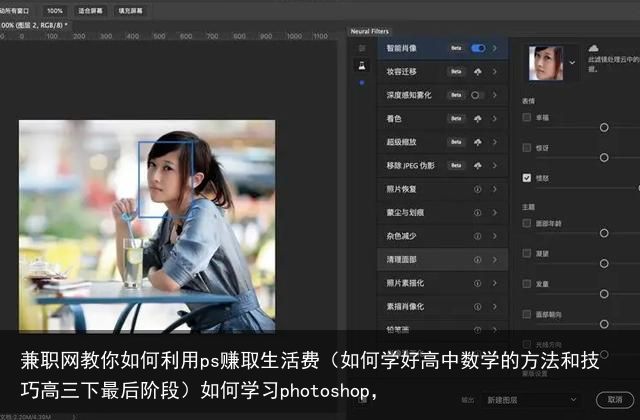Image resolution: width=640 pixels, height=420 pixels.
Task: Click cloud download icon for 移除 JPEG 伪影
Action: [477, 166]
